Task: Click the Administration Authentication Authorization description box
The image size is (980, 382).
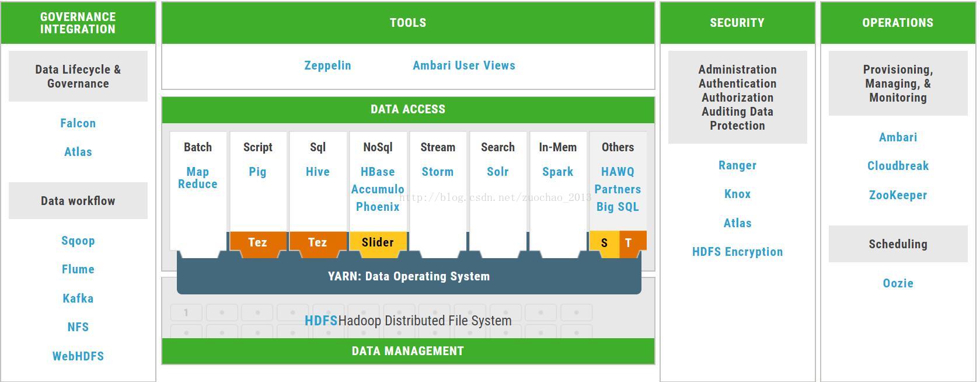Action: tap(738, 97)
